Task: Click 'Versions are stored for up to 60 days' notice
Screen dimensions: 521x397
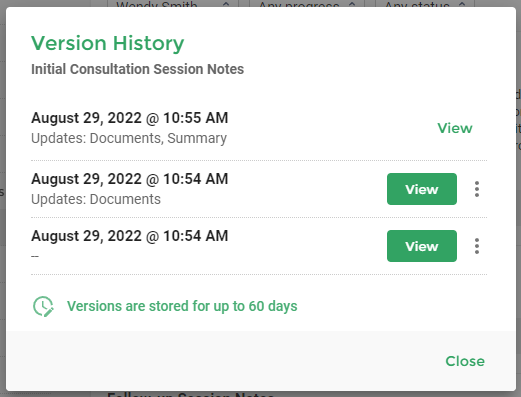Action: [x=182, y=306]
